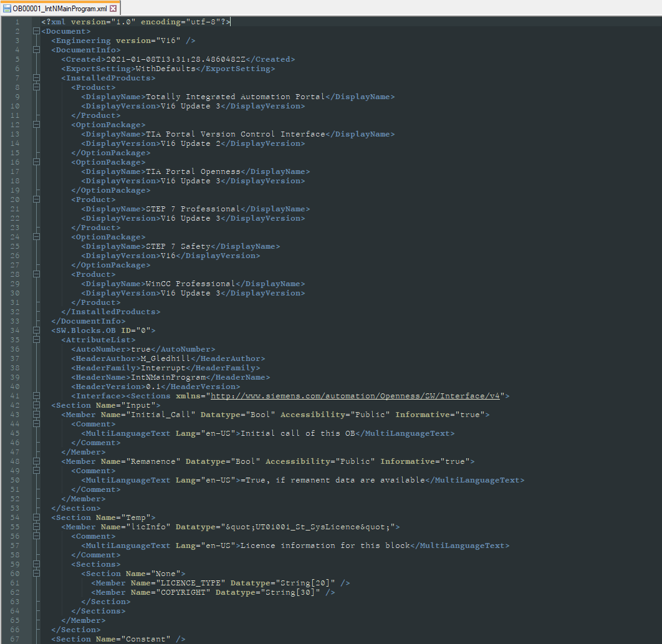Click the "Remanence" member name
Image resolution: width=662 pixels, height=644 pixels.
[x=153, y=461]
